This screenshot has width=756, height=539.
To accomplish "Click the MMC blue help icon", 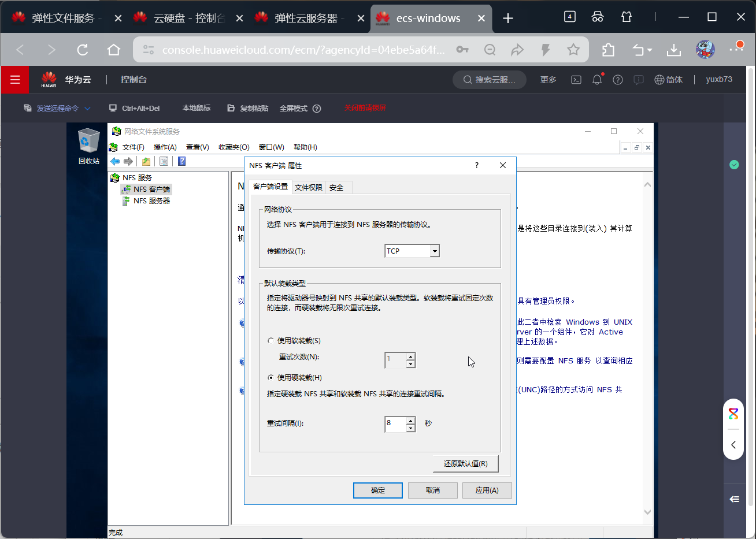I will [181, 161].
